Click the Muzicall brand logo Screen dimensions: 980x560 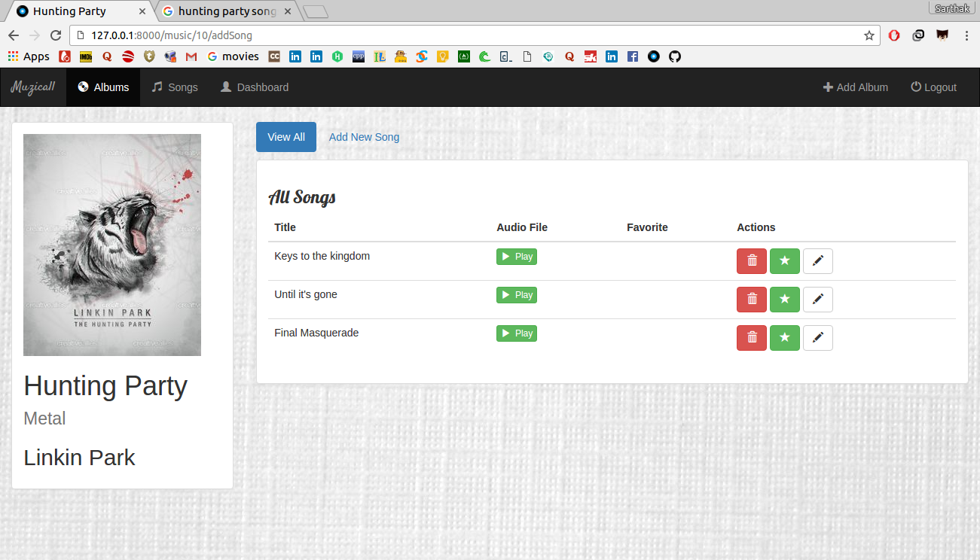(33, 87)
